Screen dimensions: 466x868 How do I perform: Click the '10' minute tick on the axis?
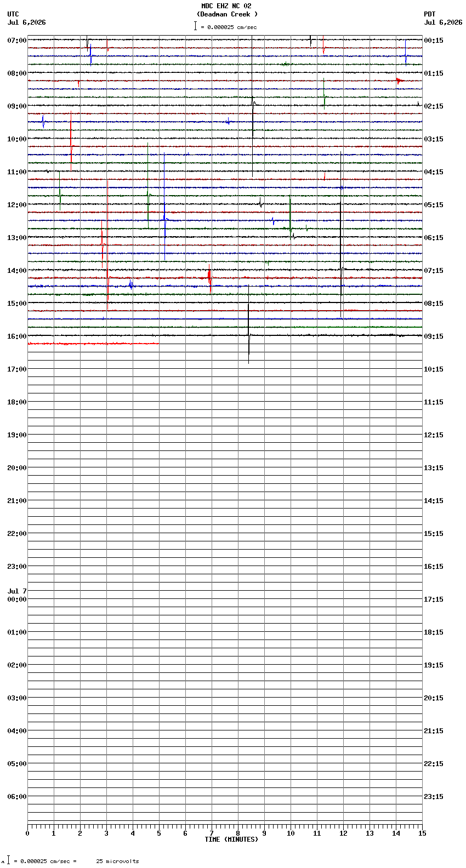pyautogui.click(x=291, y=833)
